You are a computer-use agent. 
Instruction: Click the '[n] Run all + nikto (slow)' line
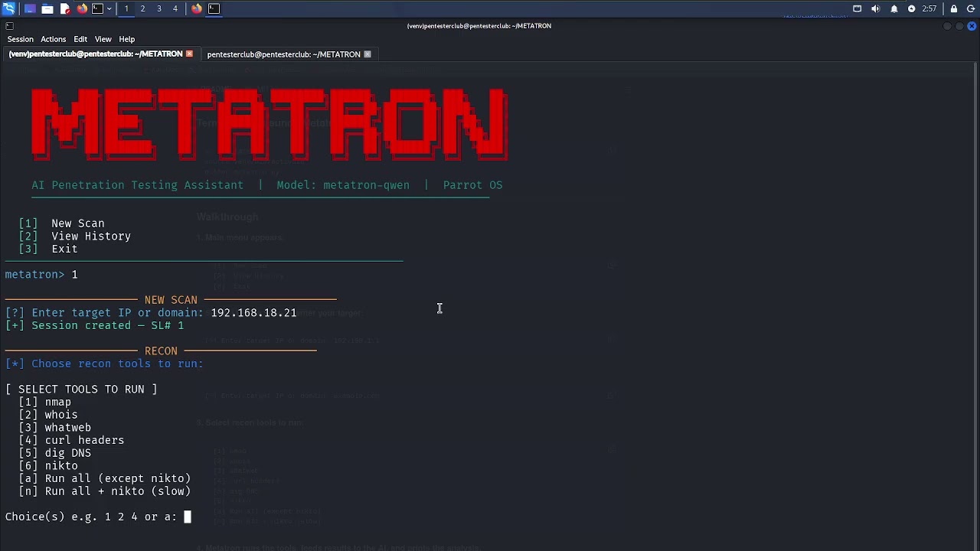click(105, 491)
